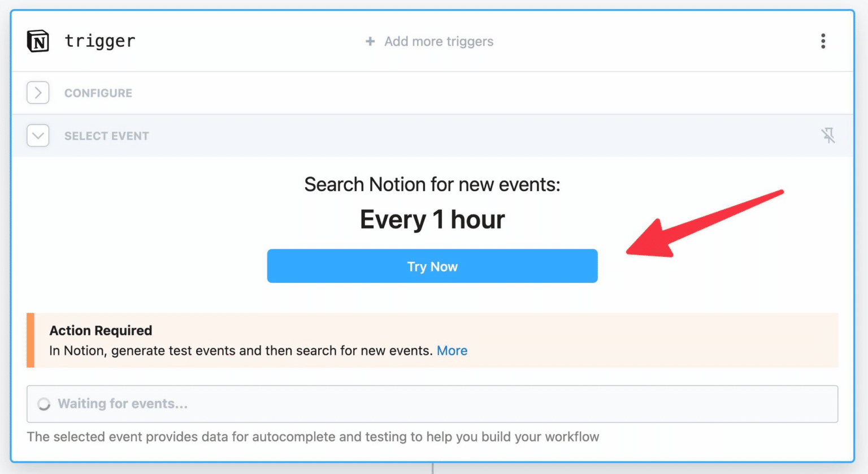
Task: Click Add more triggers text
Action: coord(439,41)
